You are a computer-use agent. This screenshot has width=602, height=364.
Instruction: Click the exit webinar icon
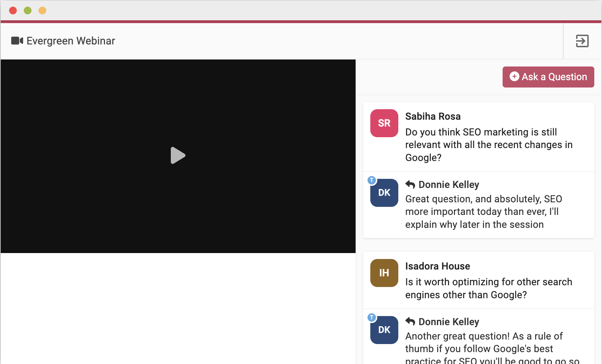point(582,41)
